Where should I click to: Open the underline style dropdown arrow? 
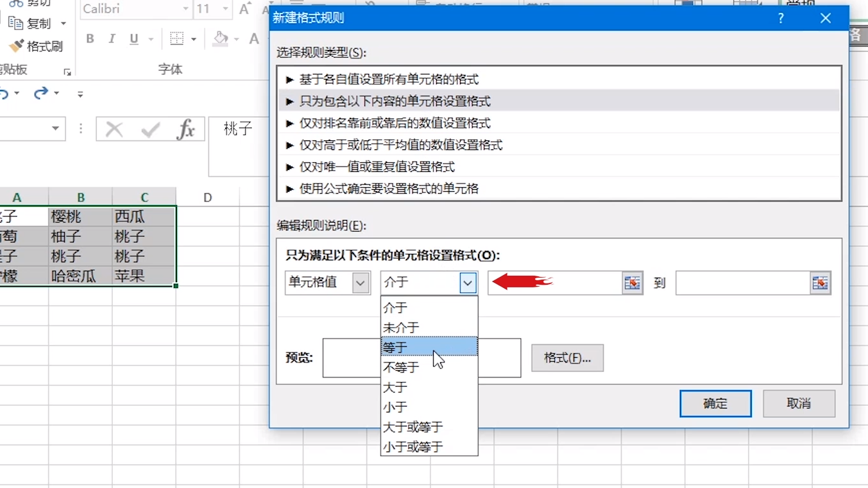point(151,39)
